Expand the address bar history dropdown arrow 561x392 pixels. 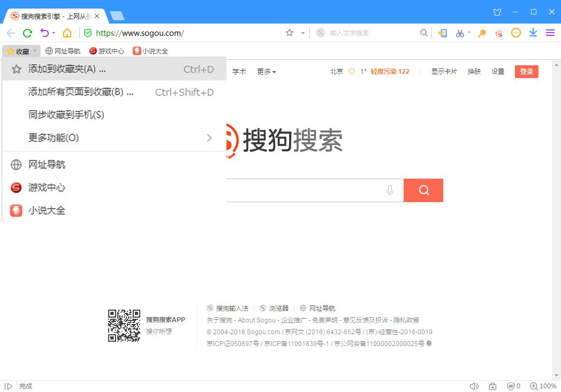pos(302,33)
